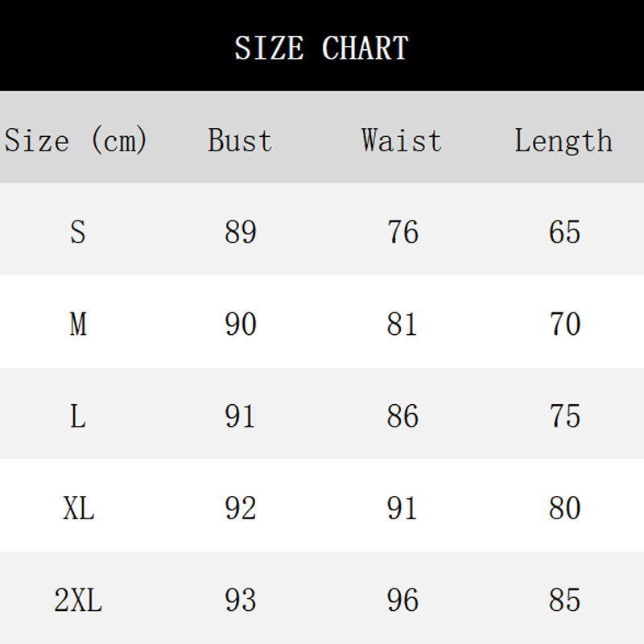Click the Length column header
The width and height of the screenshot is (644, 644).
click(x=563, y=142)
